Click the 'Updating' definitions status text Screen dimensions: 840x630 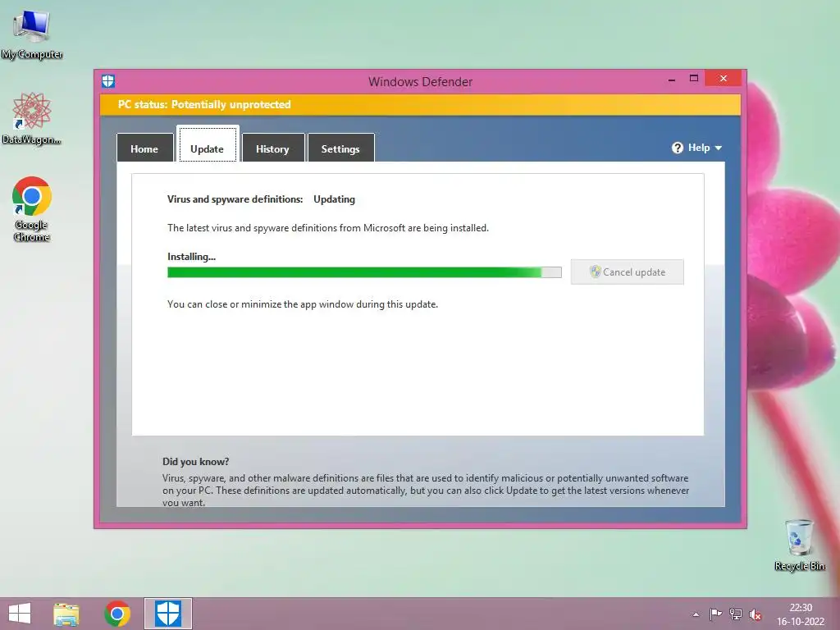point(335,199)
